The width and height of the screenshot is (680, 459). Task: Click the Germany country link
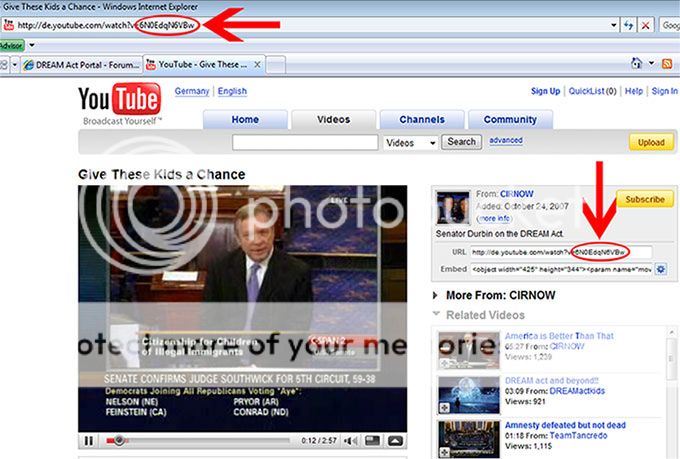pos(192,91)
